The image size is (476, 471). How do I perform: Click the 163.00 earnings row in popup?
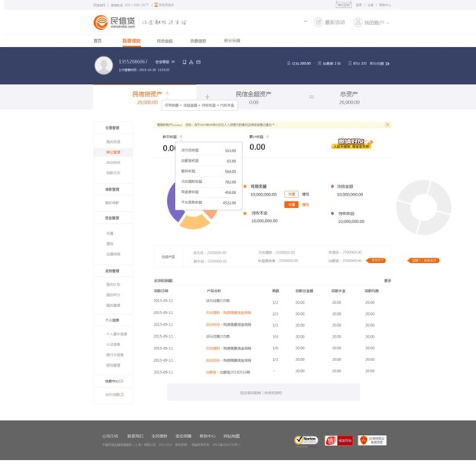tap(209, 151)
